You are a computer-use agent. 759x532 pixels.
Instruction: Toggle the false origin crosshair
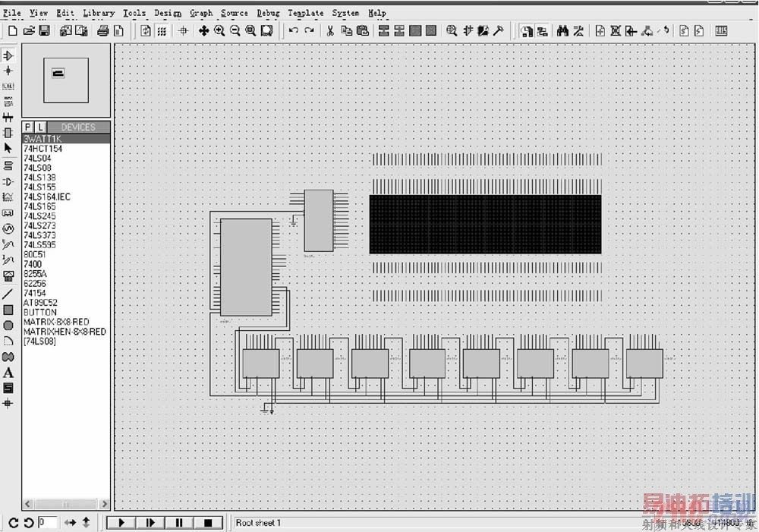point(183,31)
